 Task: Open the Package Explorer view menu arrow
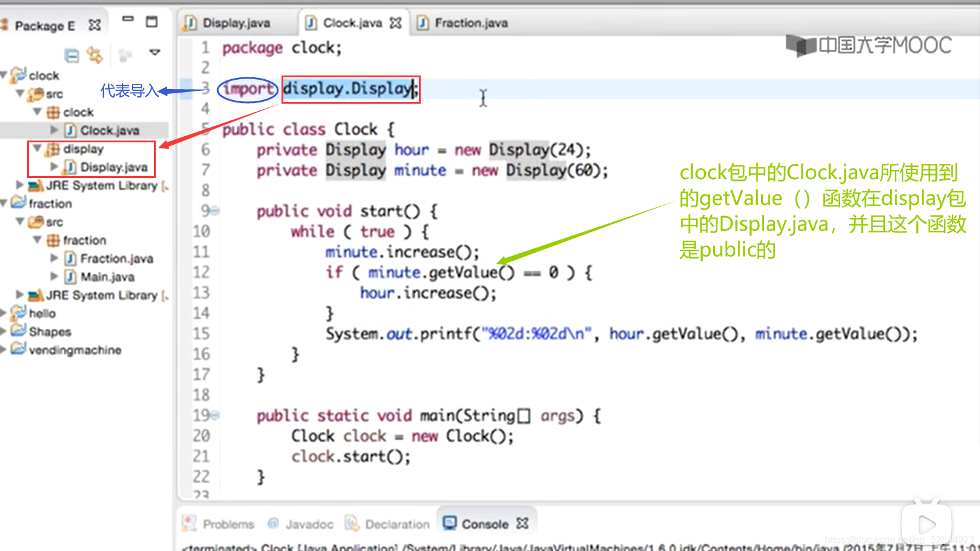[x=155, y=52]
